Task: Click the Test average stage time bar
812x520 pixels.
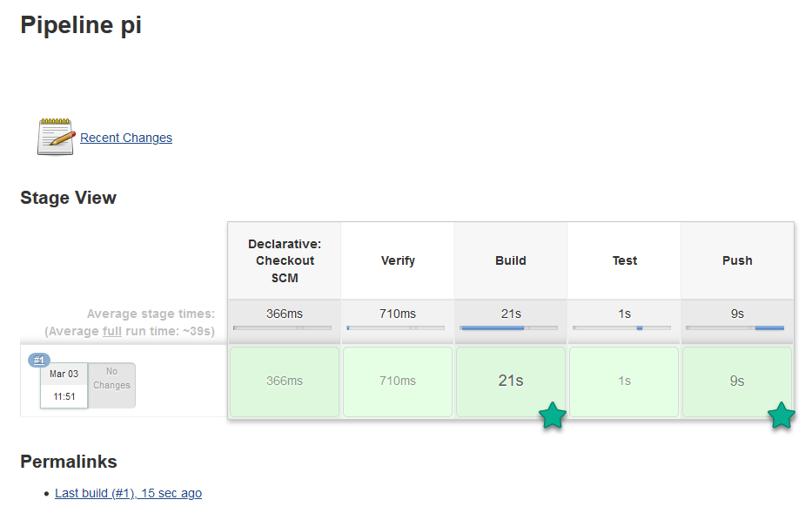Action: point(622,328)
